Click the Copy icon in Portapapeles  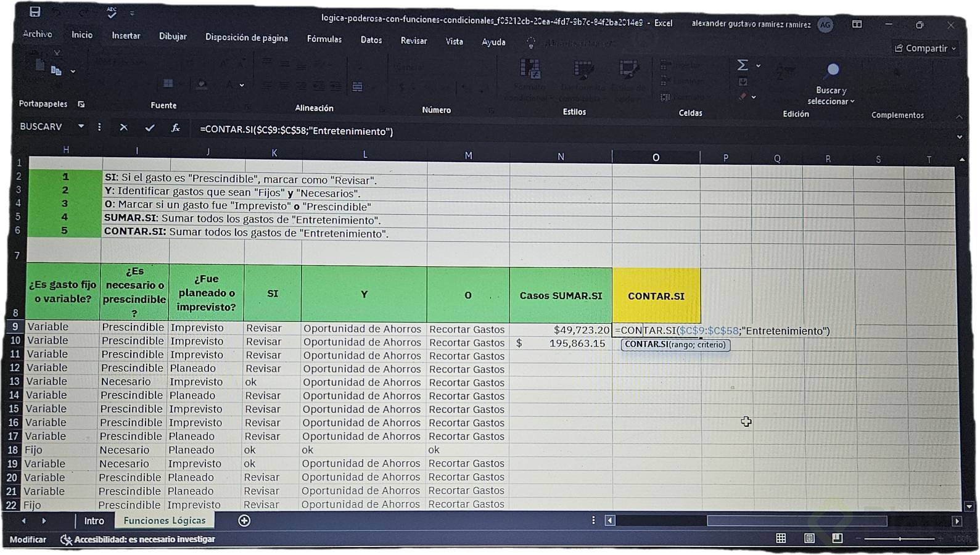[56, 70]
